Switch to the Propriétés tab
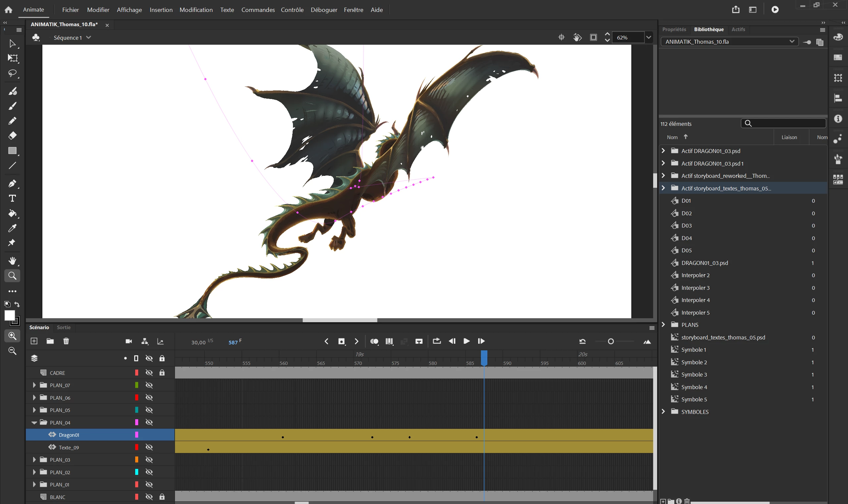The width and height of the screenshot is (848, 504). tap(674, 29)
